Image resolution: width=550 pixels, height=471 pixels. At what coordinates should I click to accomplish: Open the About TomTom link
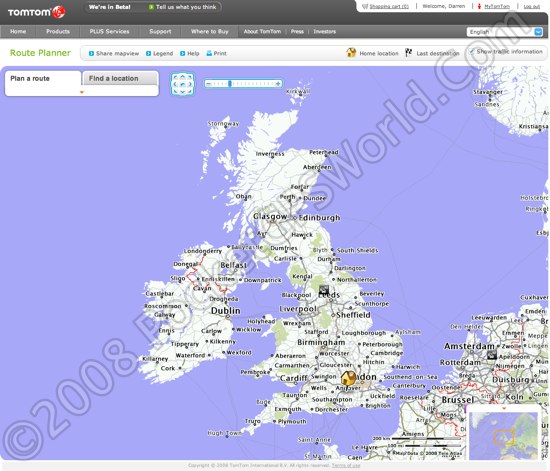[262, 31]
